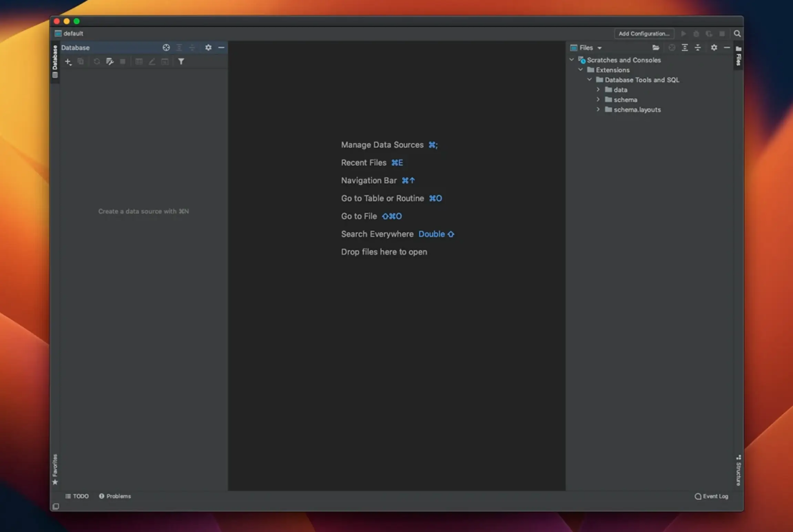Click the Duplicate icon in Database toolbar

(x=81, y=62)
